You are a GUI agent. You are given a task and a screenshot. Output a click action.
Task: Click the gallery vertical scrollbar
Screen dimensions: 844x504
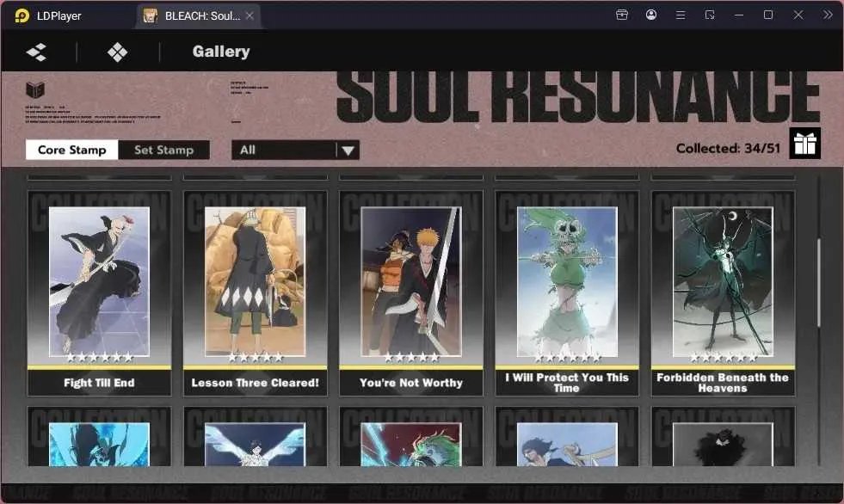(819, 282)
